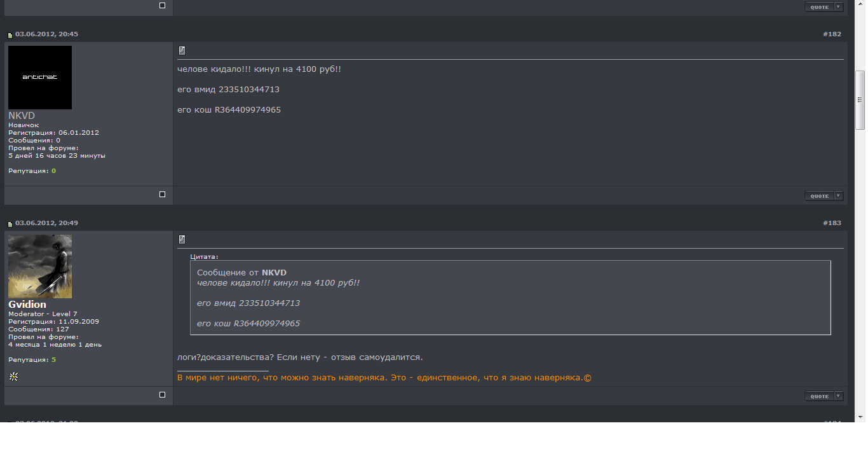This screenshot has height=463, width=868.
Task: Click status icon beside the 20:45 timestamp
Action: [10, 35]
